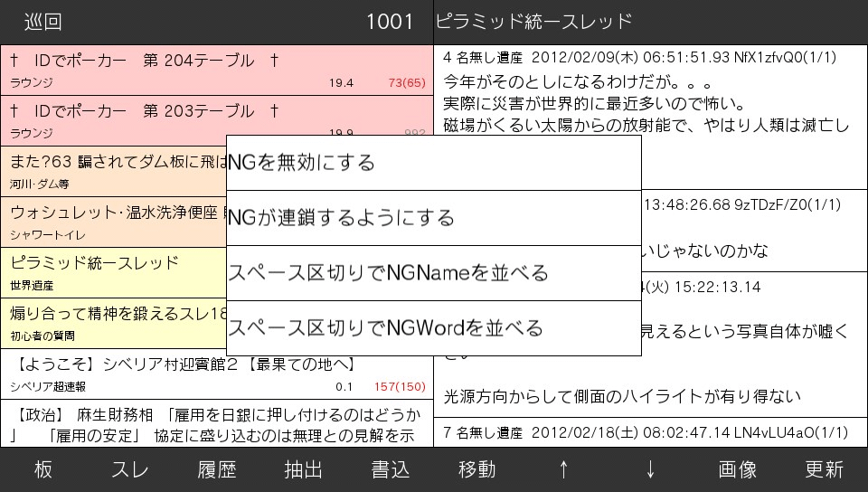Tap the 移動 move button
The image size is (868, 492).
(477, 469)
